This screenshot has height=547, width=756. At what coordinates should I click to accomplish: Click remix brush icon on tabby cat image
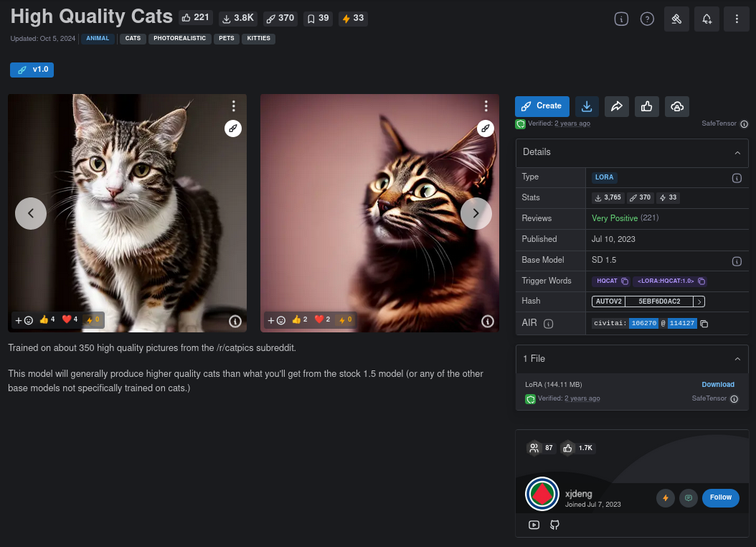486,128
